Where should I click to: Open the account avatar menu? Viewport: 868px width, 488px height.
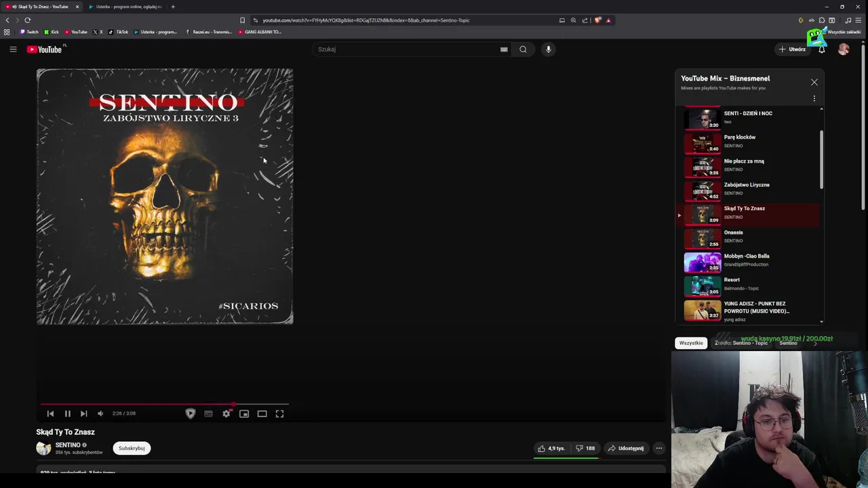click(844, 49)
